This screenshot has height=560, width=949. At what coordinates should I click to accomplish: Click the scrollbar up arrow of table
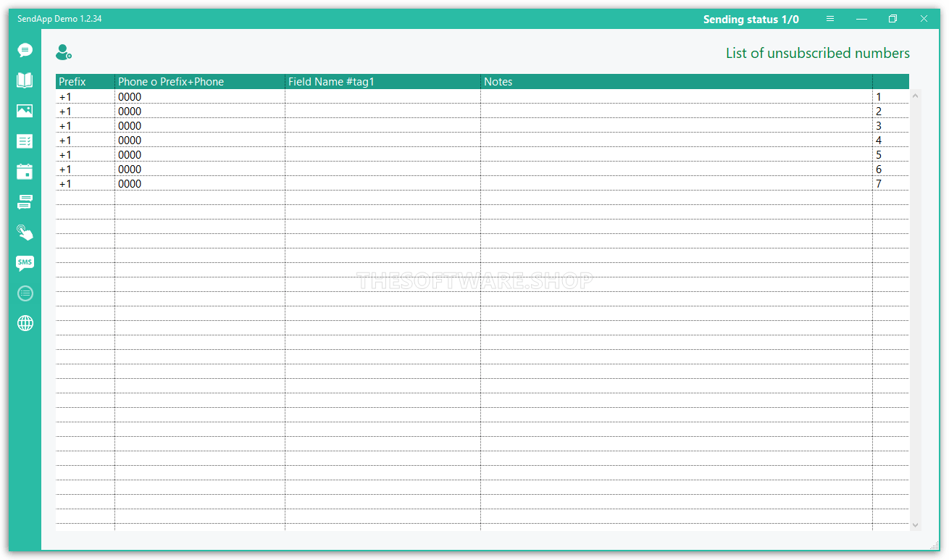[915, 95]
